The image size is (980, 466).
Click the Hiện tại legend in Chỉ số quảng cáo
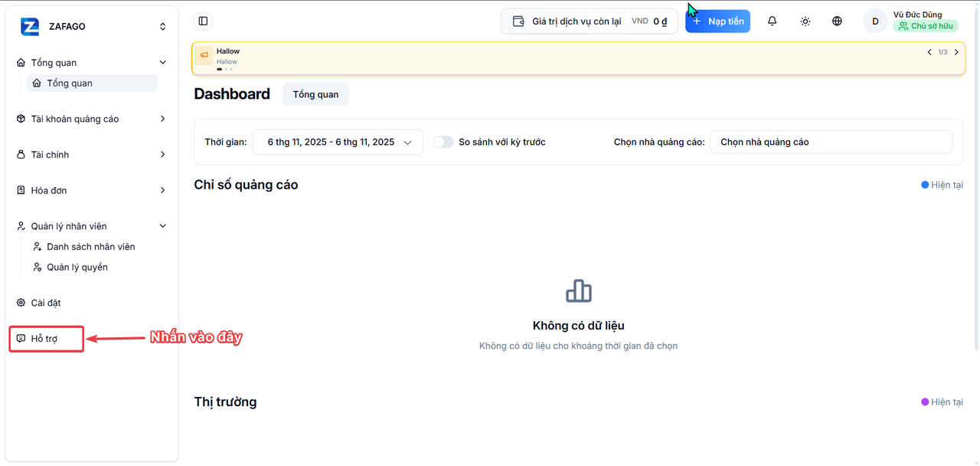(x=942, y=185)
